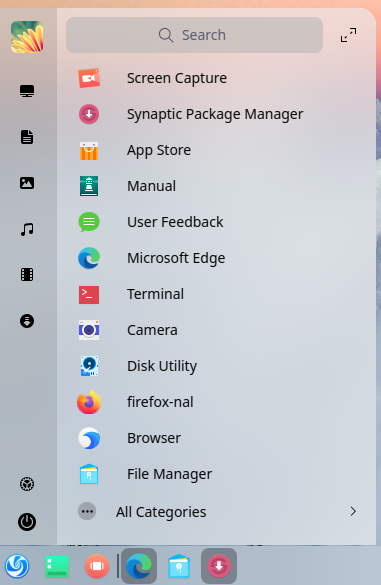Show desktop via green dock icon
381x585 pixels.
(x=57, y=566)
